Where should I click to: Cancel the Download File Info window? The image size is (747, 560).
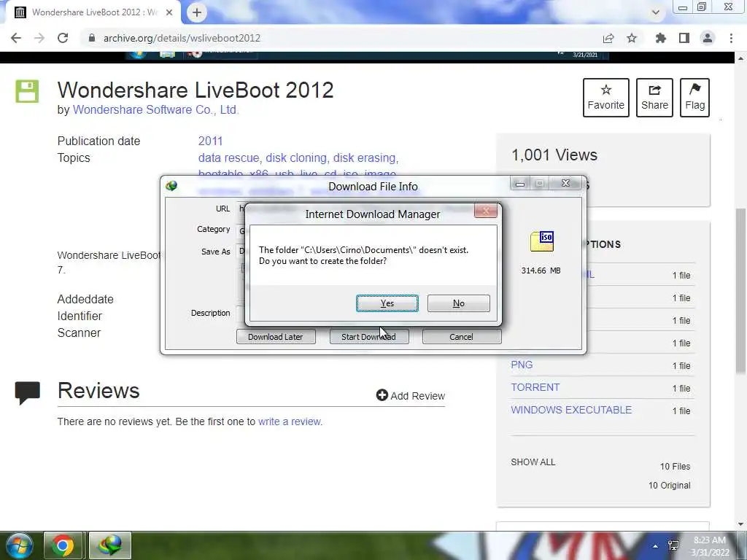click(461, 337)
